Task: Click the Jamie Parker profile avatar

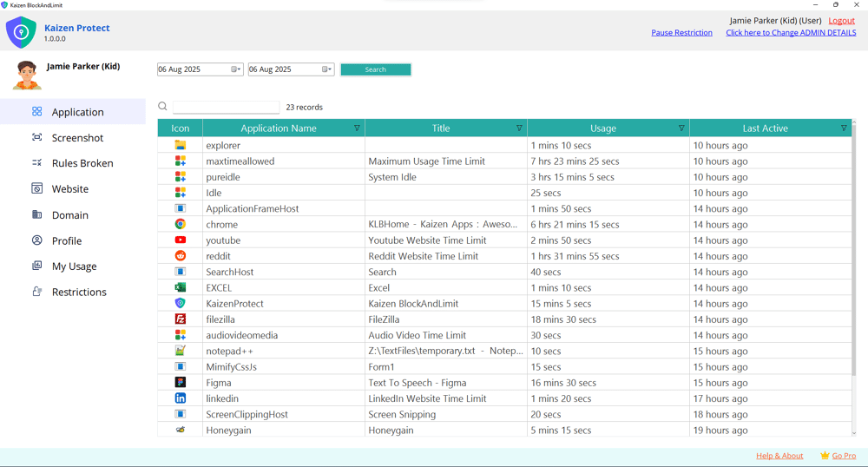Action: [27, 76]
